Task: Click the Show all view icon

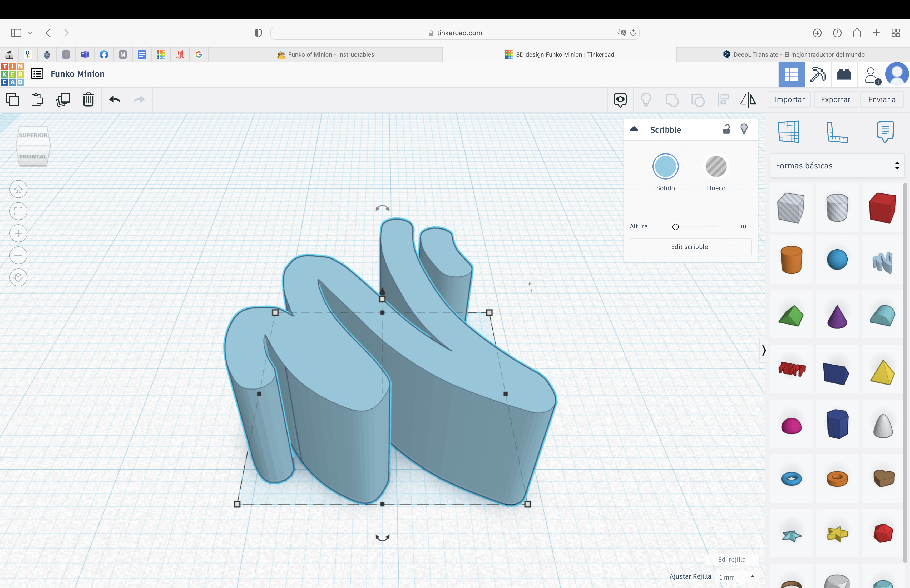Action: point(620,100)
